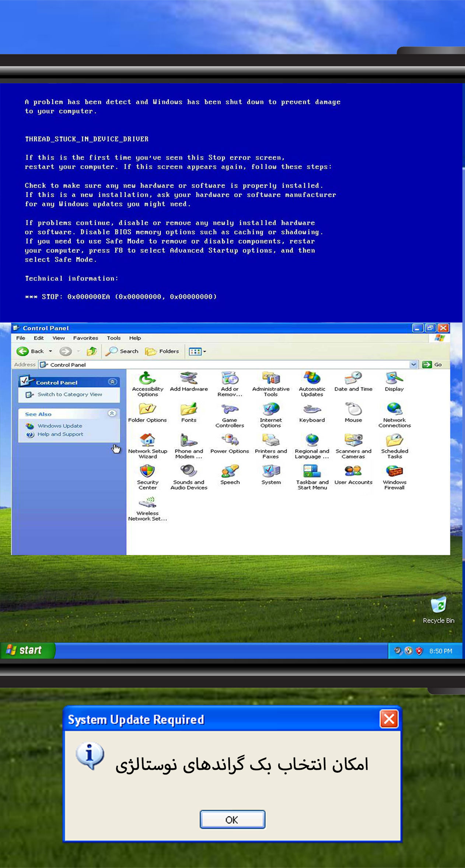
Task: Open the Back button history dropdown
Action: pyautogui.click(x=50, y=352)
